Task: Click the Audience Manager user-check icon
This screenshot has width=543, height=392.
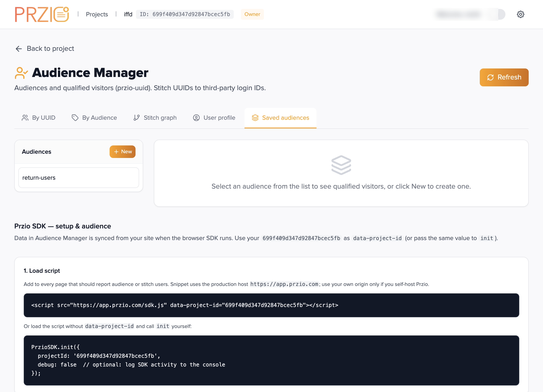Action: pos(21,73)
